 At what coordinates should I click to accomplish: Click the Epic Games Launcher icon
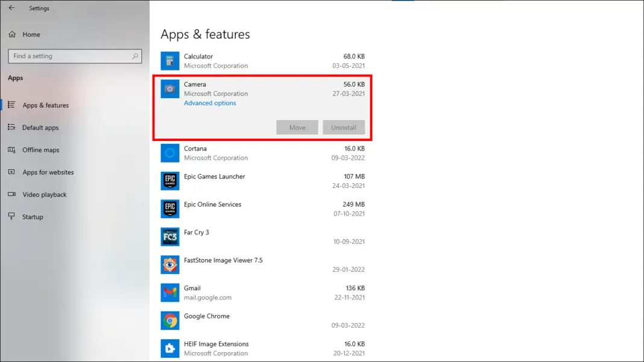(x=170, y=181)
